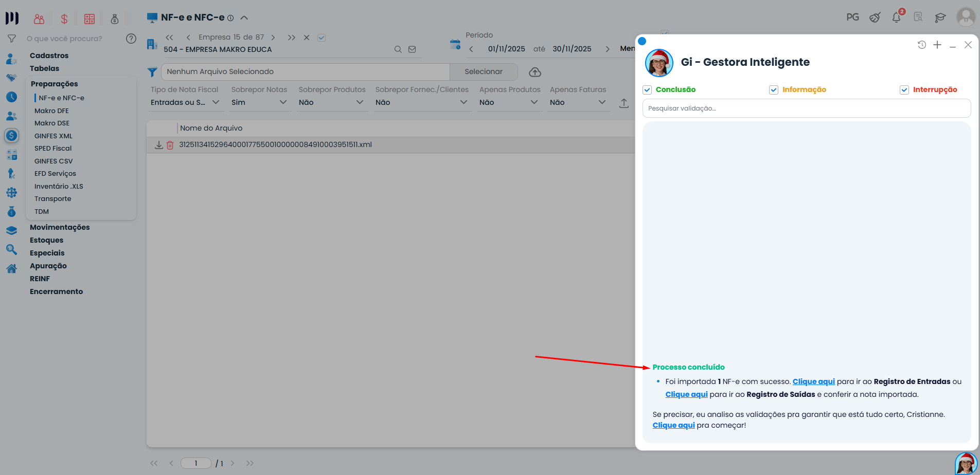Disable the Interrupção checkbox
This screenshot has height=475, width=980.
[904, 90]
